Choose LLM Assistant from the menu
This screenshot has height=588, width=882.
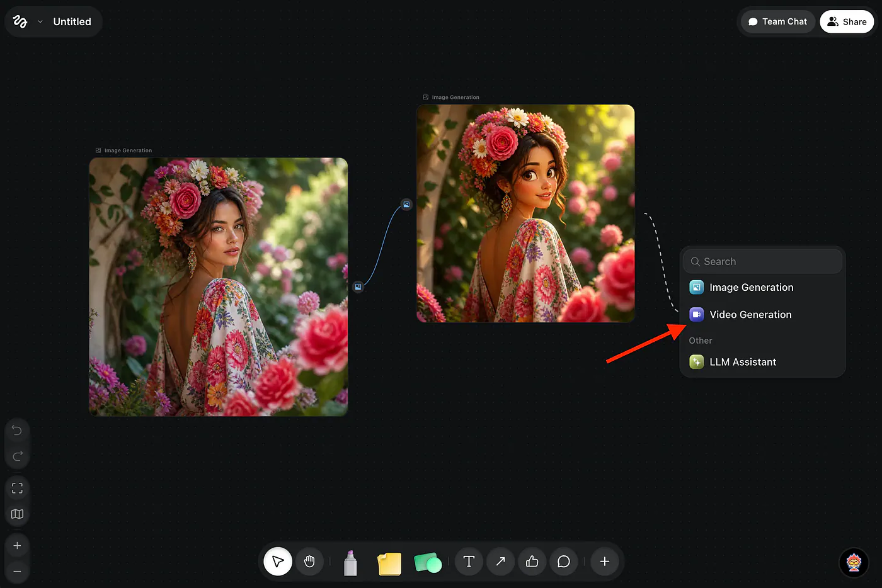762,362
